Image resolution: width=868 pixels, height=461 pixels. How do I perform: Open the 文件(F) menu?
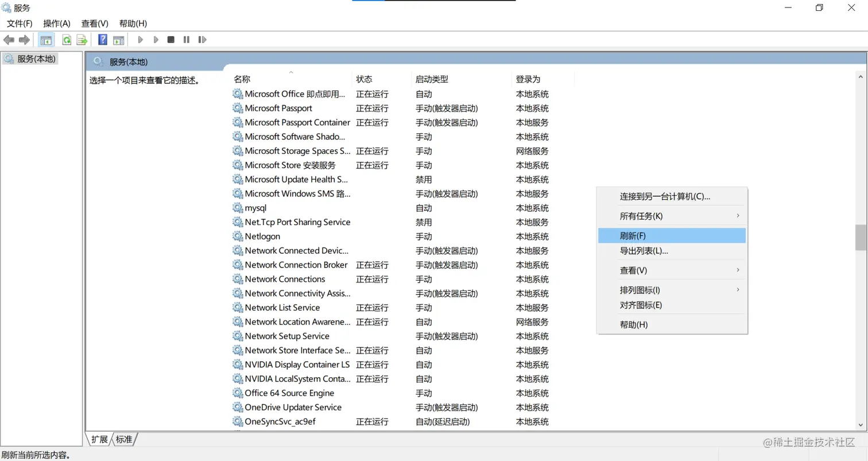(20, 24)
